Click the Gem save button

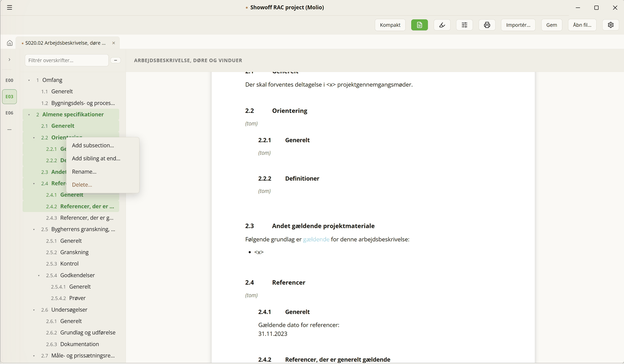point(551,25)
